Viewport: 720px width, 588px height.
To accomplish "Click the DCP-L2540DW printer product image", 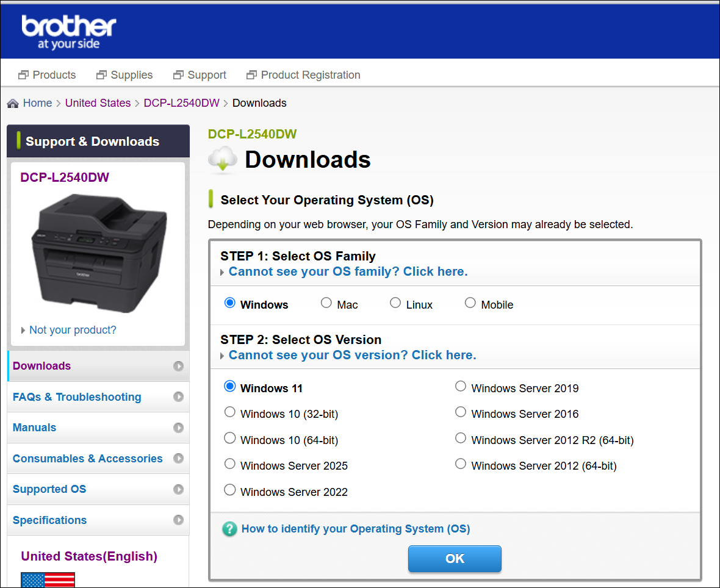I will [x=99, y=253].
